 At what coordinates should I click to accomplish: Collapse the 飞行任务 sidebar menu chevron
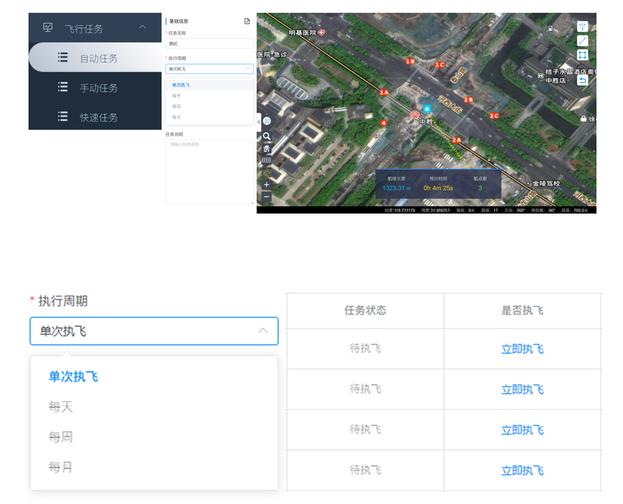(x=143, y=28)
